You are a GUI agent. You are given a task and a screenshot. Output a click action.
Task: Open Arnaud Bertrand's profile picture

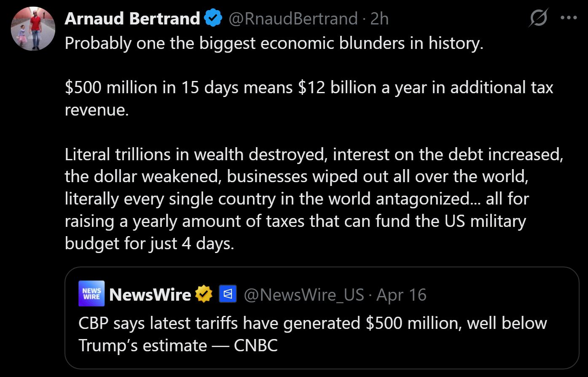click(x=33, y=29)
